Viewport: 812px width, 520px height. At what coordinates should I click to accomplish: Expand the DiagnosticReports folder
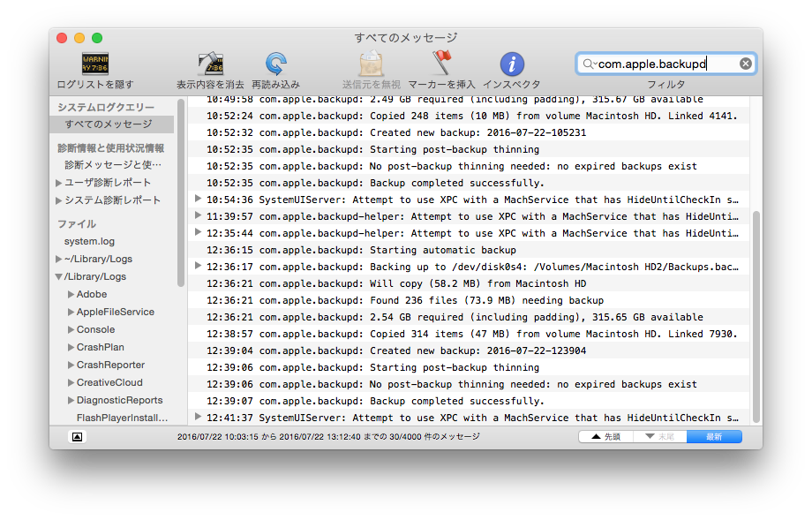71,400
